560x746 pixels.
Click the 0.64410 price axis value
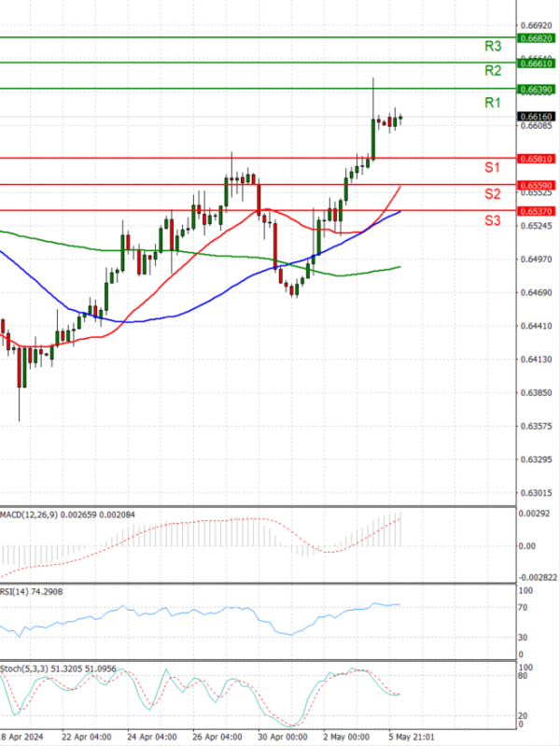coord(537,326)
